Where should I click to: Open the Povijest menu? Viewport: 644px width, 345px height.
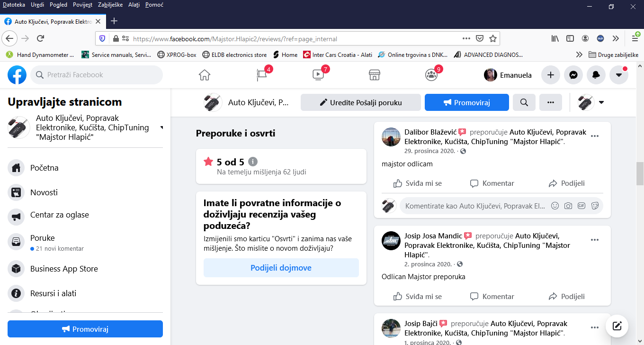(x=83, y=4)
